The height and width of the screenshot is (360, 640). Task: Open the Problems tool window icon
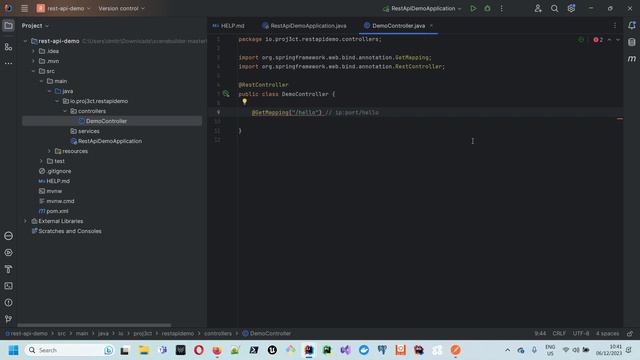[8, 303]
